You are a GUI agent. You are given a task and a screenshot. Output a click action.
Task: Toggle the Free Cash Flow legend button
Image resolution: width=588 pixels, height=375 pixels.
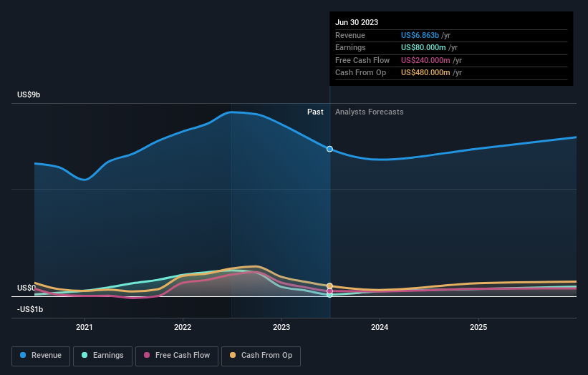[x=177, y=356]
